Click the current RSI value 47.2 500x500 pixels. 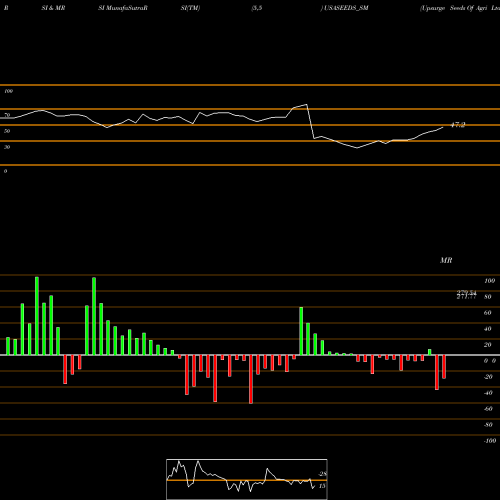(x=458, y=125)
